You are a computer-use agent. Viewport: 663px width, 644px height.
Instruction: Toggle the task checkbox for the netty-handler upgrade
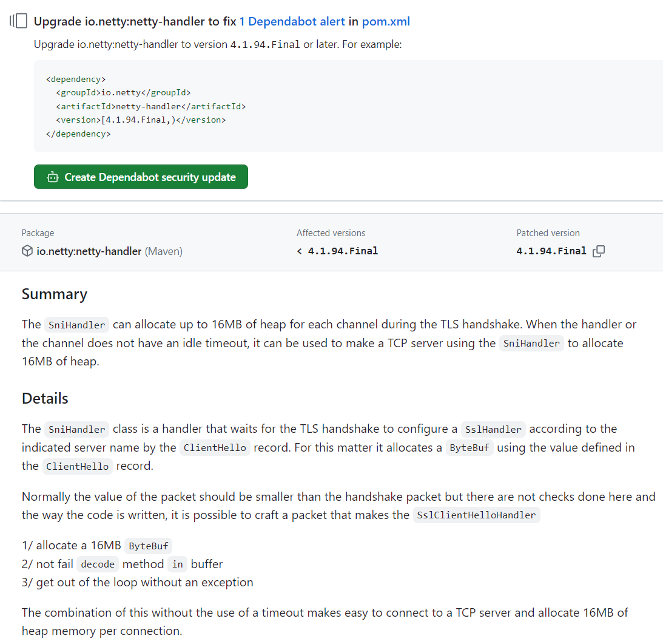21,20
